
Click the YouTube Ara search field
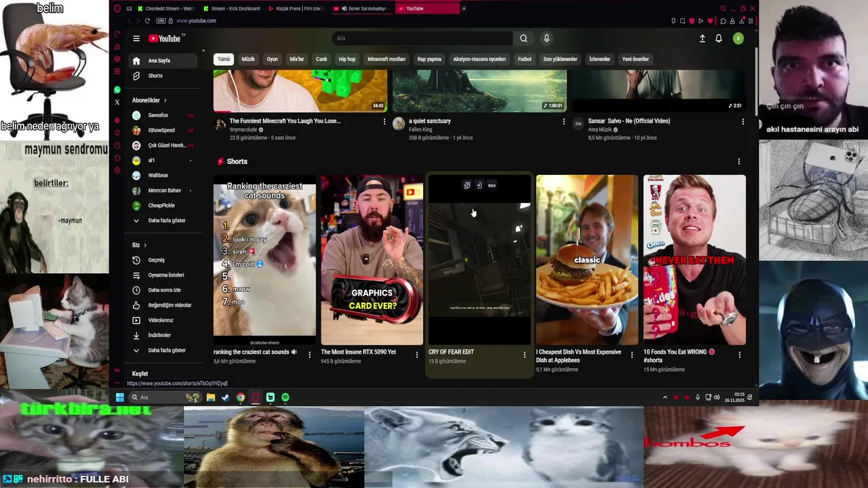(x=422, y=39)
